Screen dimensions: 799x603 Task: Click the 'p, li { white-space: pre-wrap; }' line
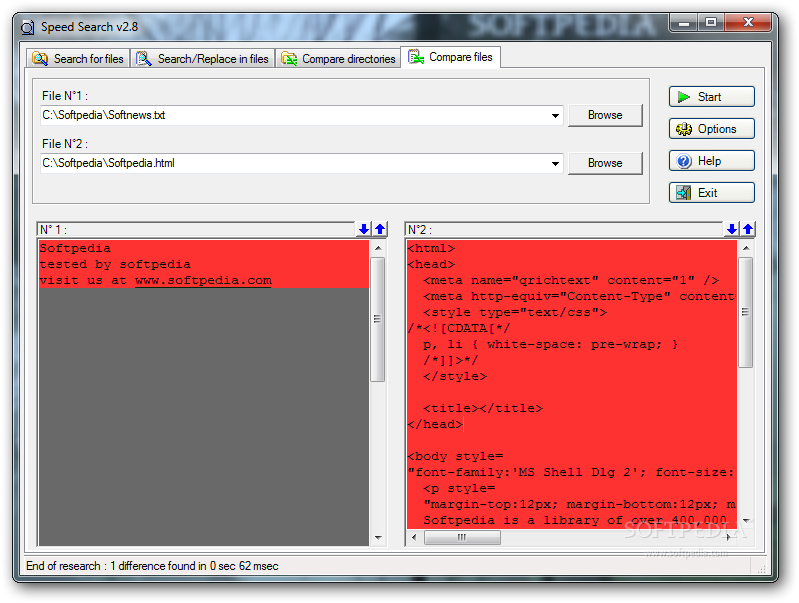pyautogui.click(x=550, y=344)
